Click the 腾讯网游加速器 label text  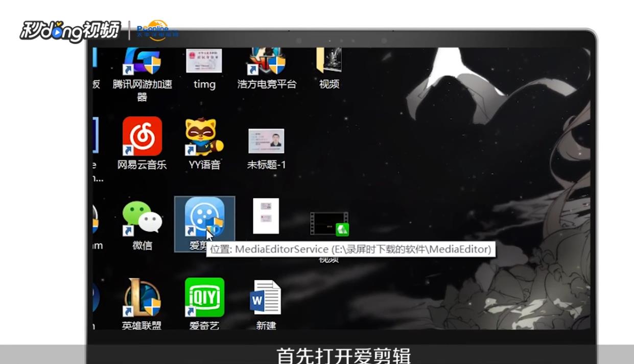[x=142, y=90]
